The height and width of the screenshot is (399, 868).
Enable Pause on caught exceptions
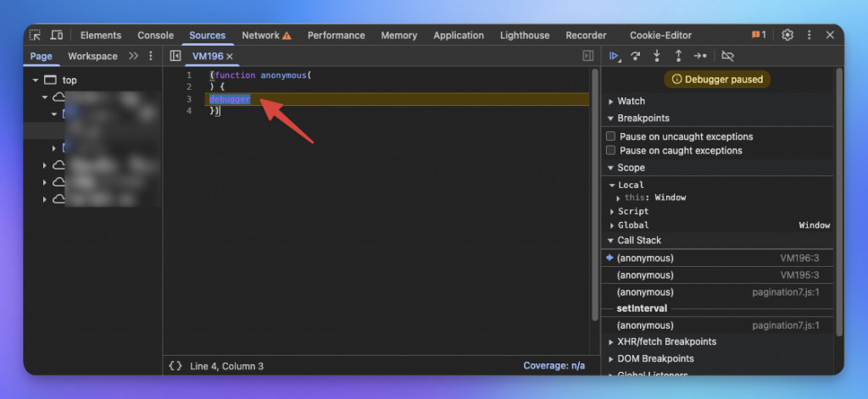pos(610,150)
